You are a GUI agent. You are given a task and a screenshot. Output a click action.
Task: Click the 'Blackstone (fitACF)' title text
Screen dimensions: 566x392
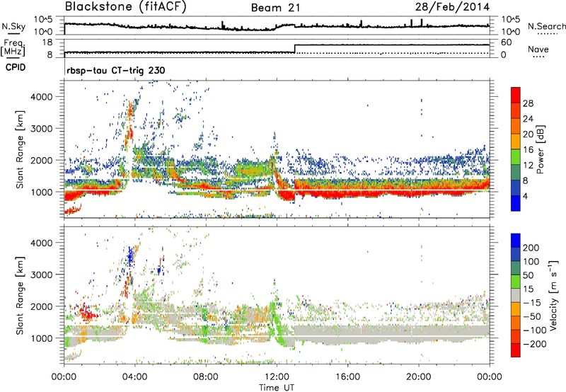tap(126, 7)
